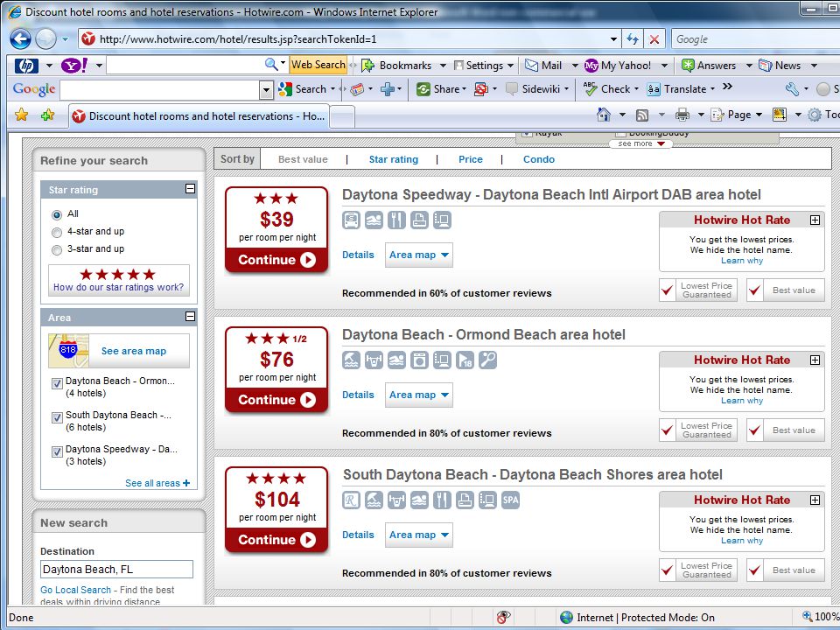Click the News toolbar item
Viewport: 840px width, 630px height.
pos(780,66)
